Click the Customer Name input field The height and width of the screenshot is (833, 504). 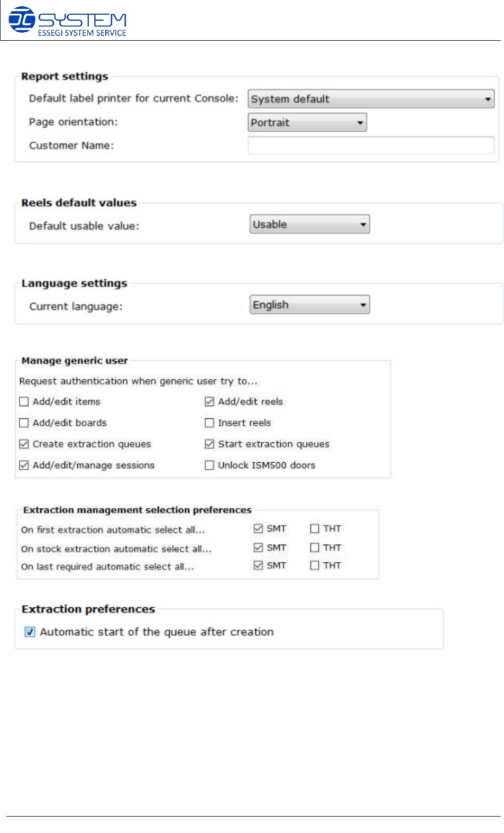[x=371, y=145]
